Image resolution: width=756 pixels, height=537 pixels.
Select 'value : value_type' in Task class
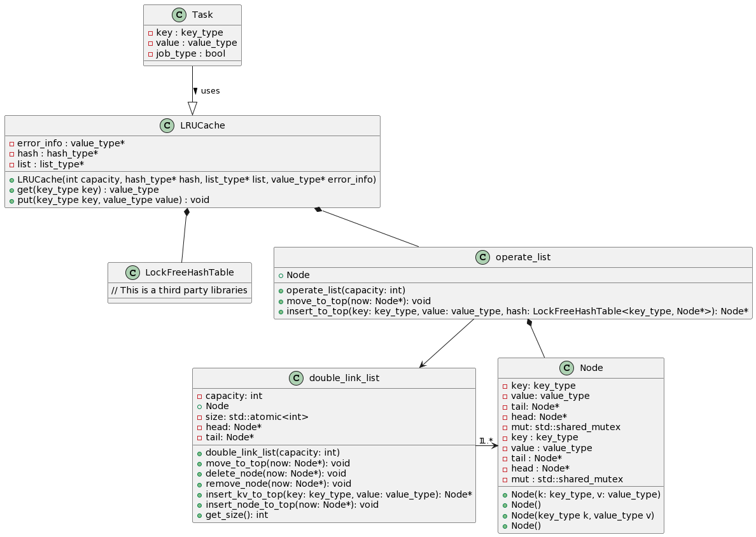coord(197,43)
